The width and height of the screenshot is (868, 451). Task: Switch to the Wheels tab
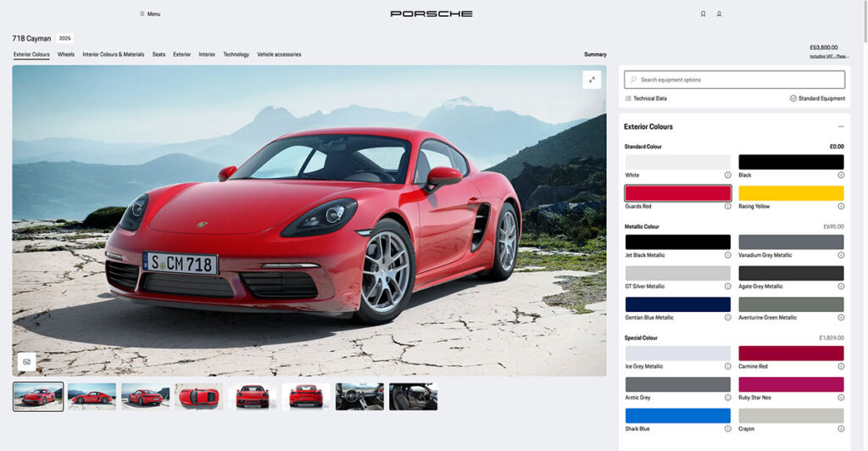coord(66,54)
